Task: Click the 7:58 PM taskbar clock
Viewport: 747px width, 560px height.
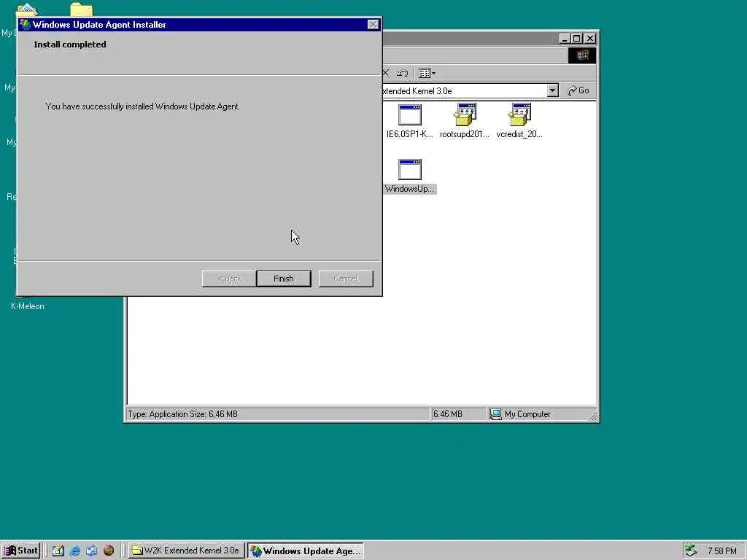Action: point(721,551)
